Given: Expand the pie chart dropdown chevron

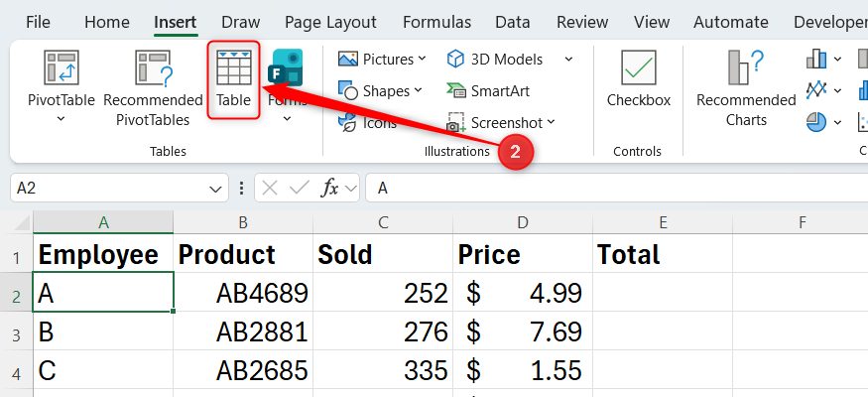Looking at the screenshot, I should (837, 122).
